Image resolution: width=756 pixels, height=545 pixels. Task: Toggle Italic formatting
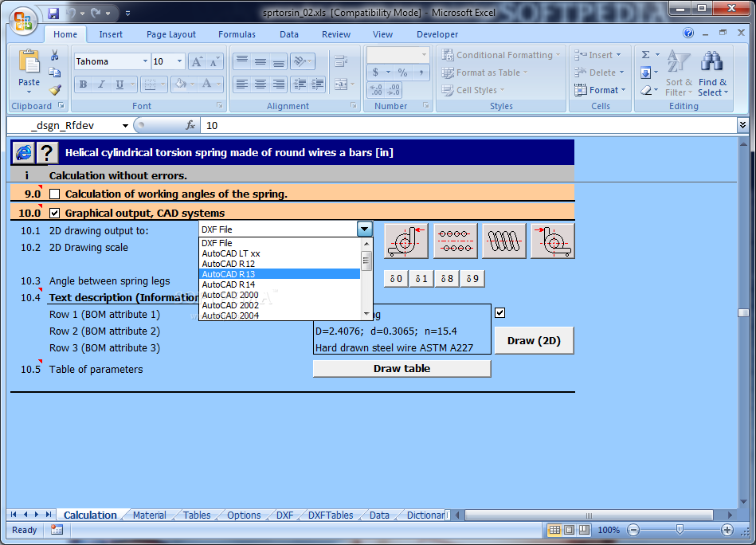101,84
